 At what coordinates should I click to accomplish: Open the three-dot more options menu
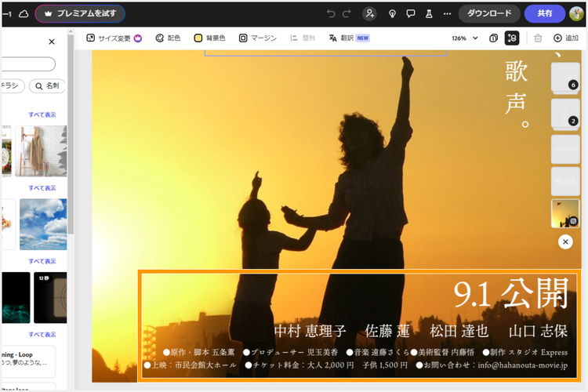pyautogui.click(x=447, y=14)
